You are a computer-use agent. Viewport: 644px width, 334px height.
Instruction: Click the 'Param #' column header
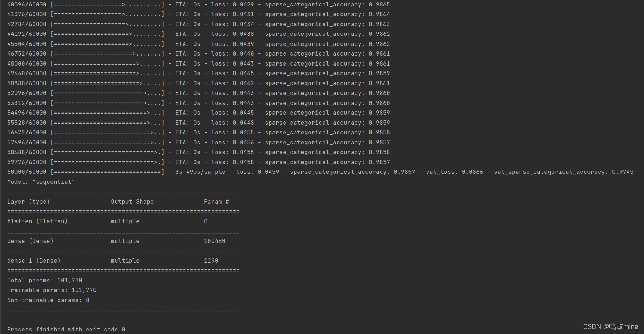217,202
